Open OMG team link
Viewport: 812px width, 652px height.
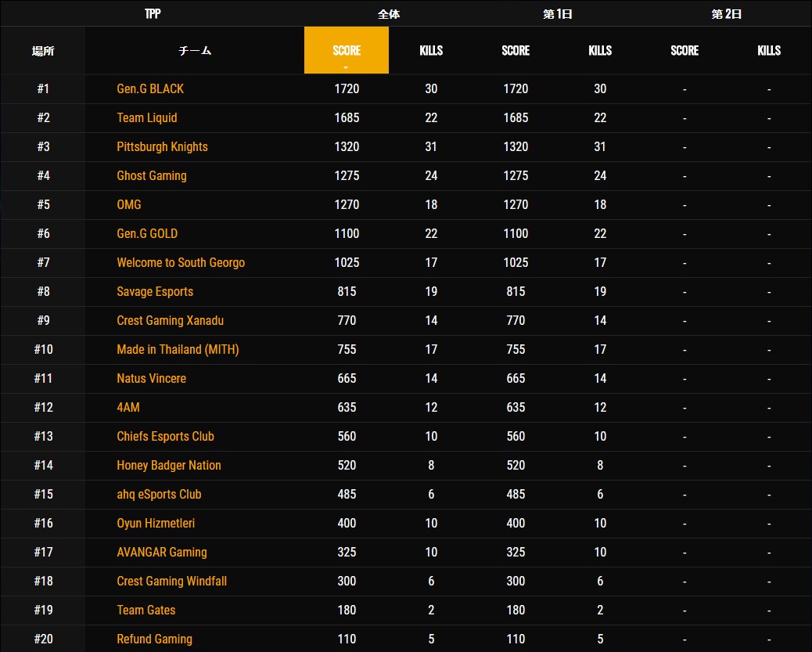pyautogui.click(x=129, y=205)
